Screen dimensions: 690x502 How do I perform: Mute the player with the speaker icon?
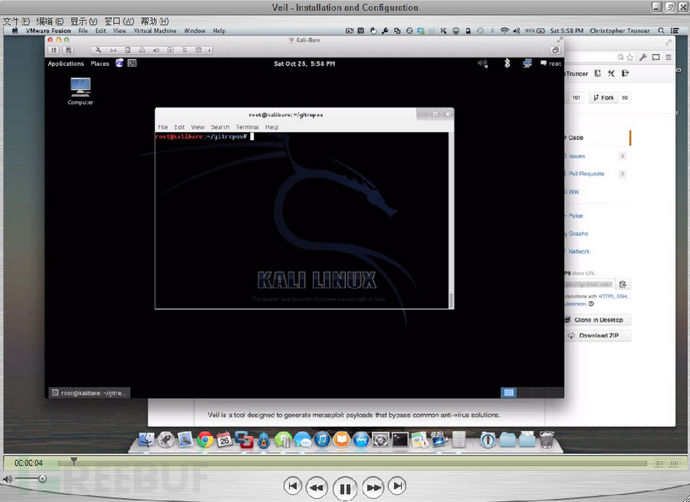point(7,479)
